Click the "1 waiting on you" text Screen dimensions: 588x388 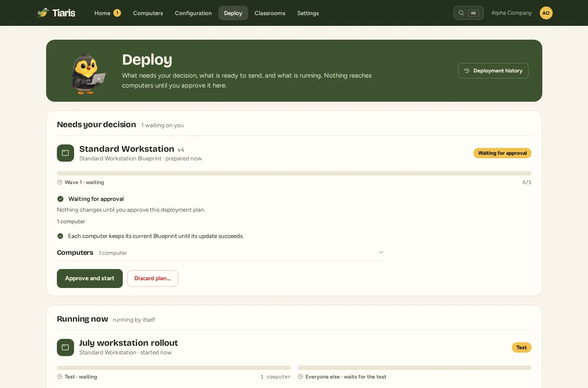(162, 125)
